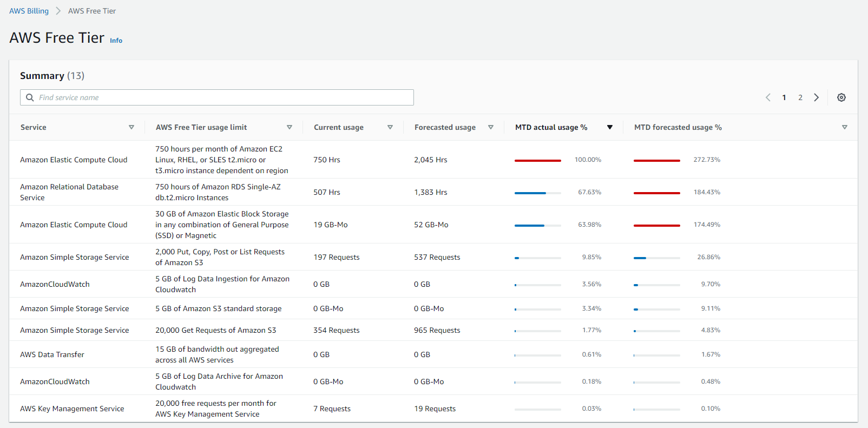Sort by Forecasted usage arrow
868x428 pixels.
point(491,127)
